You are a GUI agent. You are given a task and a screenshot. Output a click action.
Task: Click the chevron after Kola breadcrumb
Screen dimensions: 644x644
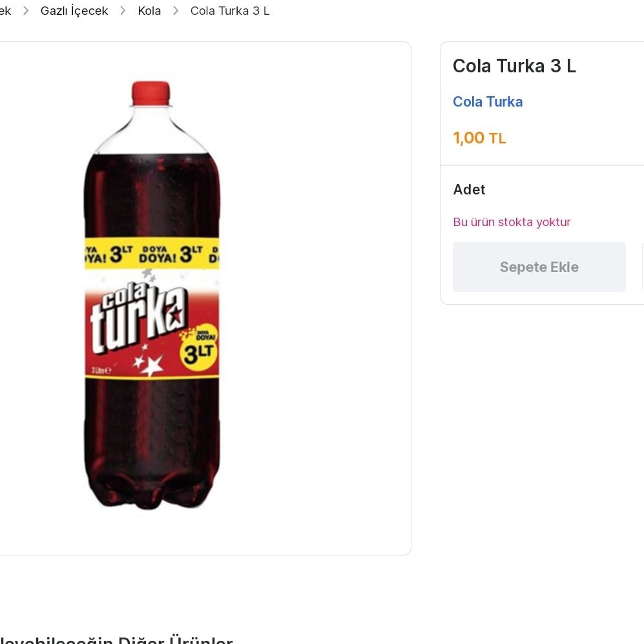[x=176, y=11]
